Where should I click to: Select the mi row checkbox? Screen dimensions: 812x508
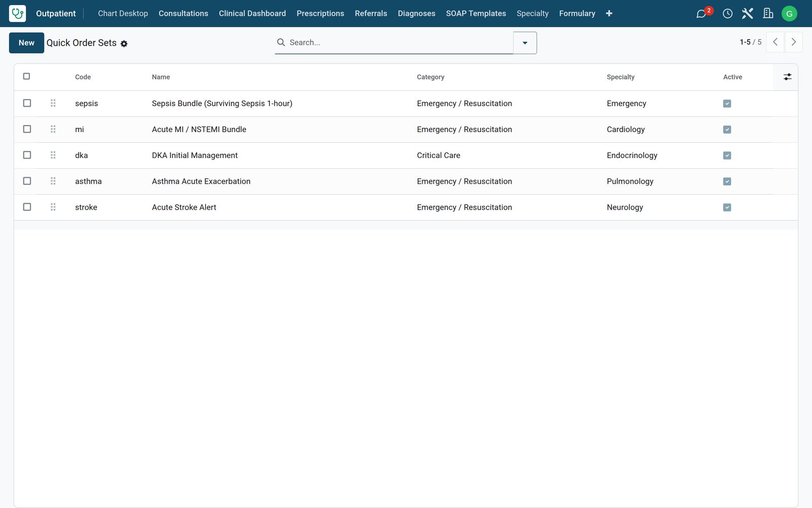click(27, 129)
